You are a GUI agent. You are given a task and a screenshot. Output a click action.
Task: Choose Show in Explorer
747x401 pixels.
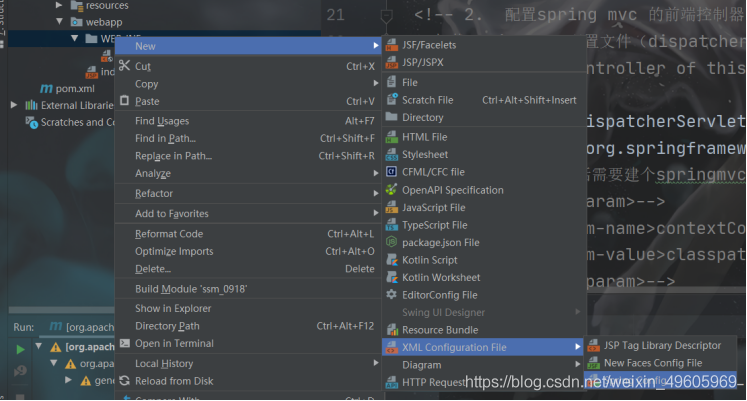[x=248, y=309]
